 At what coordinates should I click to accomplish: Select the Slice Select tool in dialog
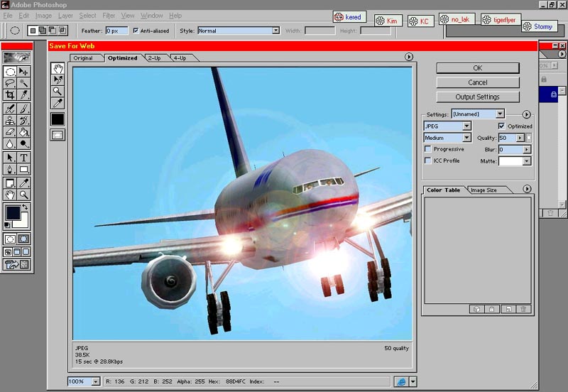tap(58, 80)
